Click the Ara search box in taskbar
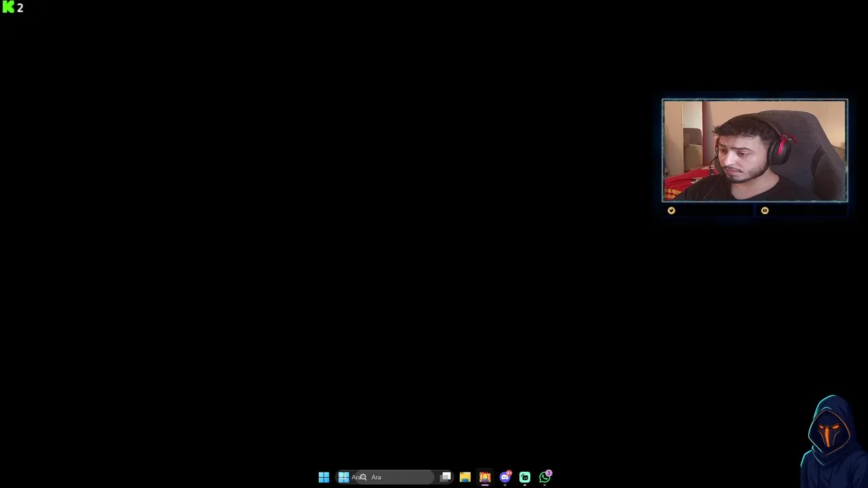 pyautogui.click(x=395, y=477)
